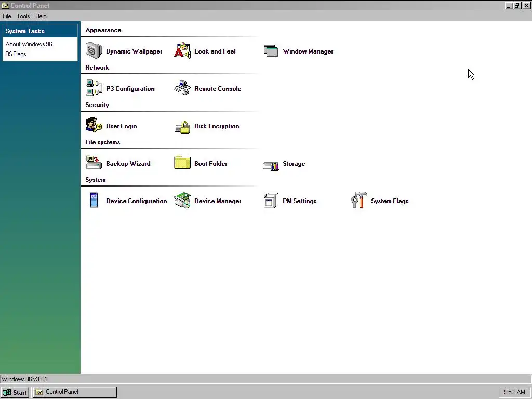Click the Security section heading
This screenshot has height=399, width=532.
pyautogui.click(x=97, y=105)
